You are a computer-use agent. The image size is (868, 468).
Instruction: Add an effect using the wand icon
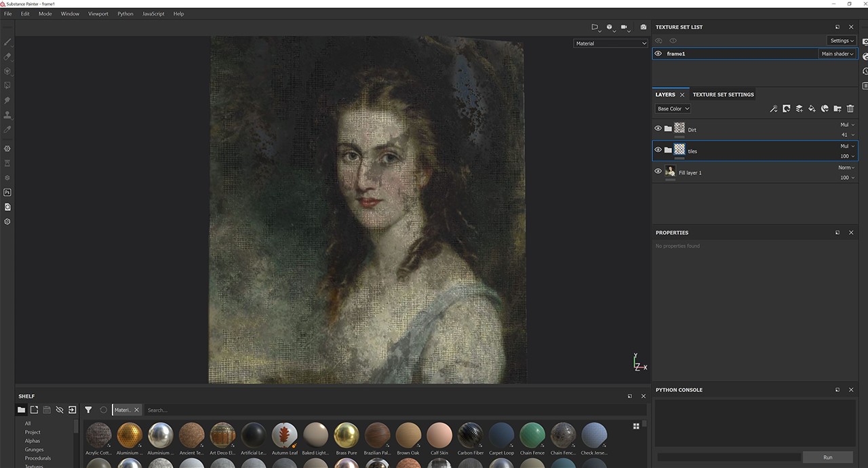[774, 109]
